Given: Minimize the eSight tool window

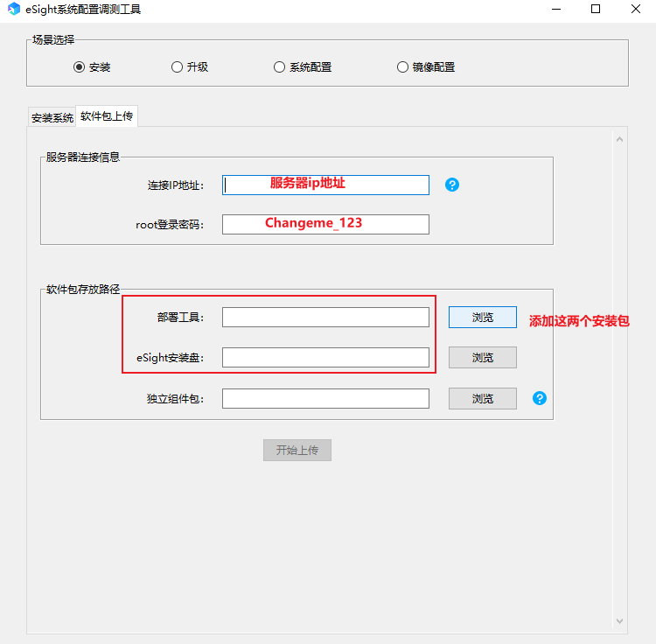Looking at the screenshot, I should coord(556,10).
